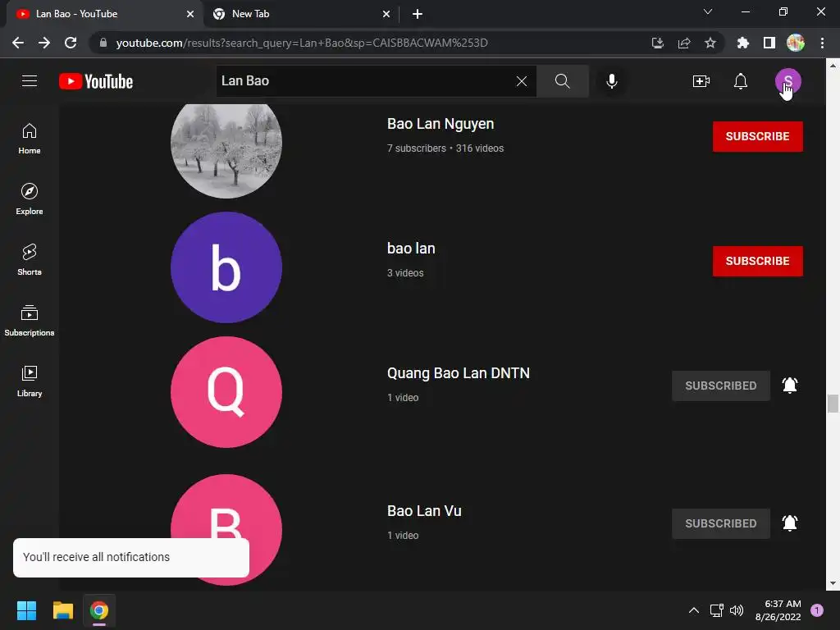The height and width of the screenshot is (630, 840).
Task: Open Subscriptions in sidebar
Action: tap(30, 321)
